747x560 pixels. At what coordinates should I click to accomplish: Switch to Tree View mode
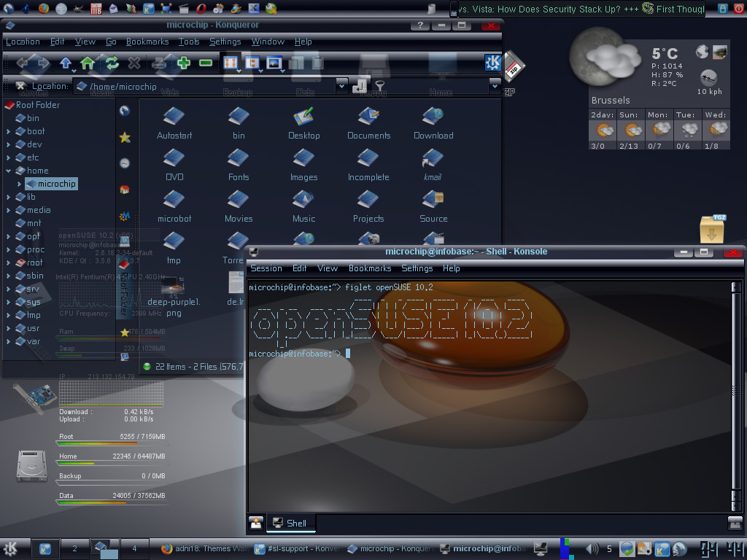coord(252,63)
